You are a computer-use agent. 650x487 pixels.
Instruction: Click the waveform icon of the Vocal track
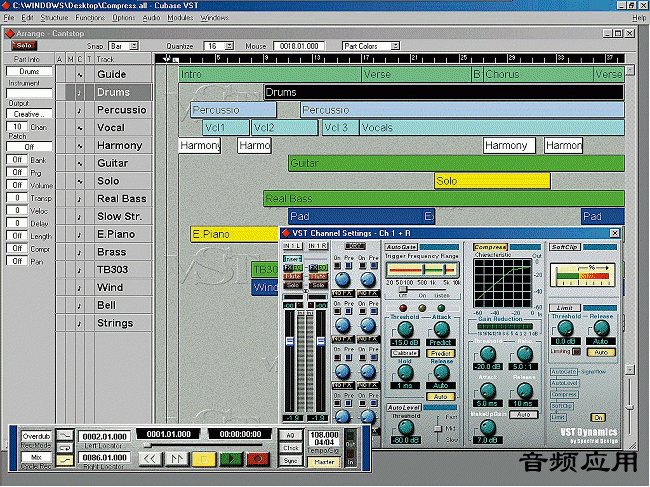pyautogui.click(x=80, y=128)
